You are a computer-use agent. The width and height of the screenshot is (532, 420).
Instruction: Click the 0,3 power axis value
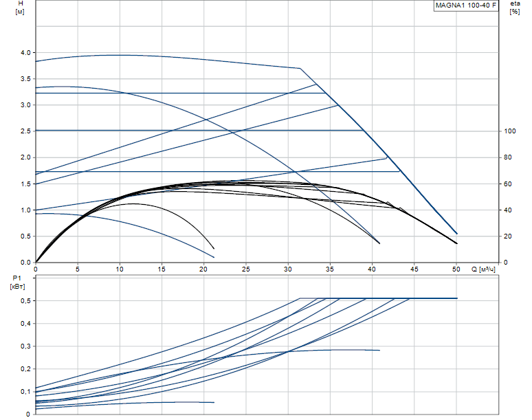[x=25, y=346]
